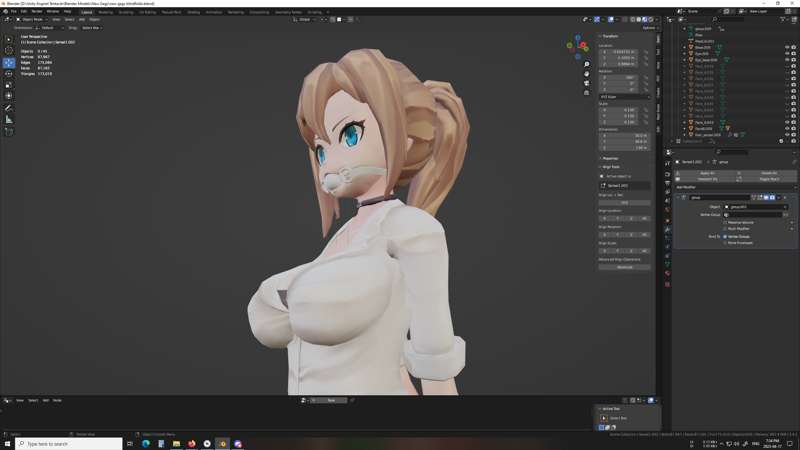This screenshot has height=450, width=800.
Task: Click the Apply All modifiers button
Action: [x=707, y=173]
